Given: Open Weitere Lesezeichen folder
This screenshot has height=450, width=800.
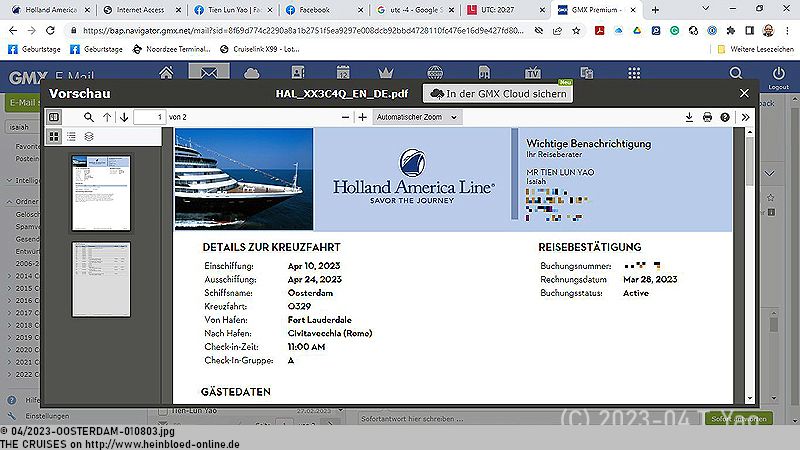Looking at the screenshot, I should 756,49.
